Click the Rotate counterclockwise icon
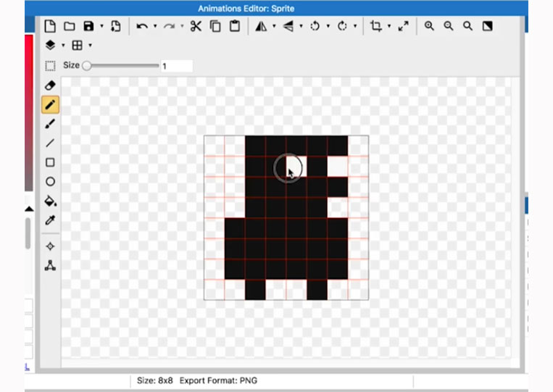The height and width of the screenshot is (392, 553). click(x=315, y=26)
